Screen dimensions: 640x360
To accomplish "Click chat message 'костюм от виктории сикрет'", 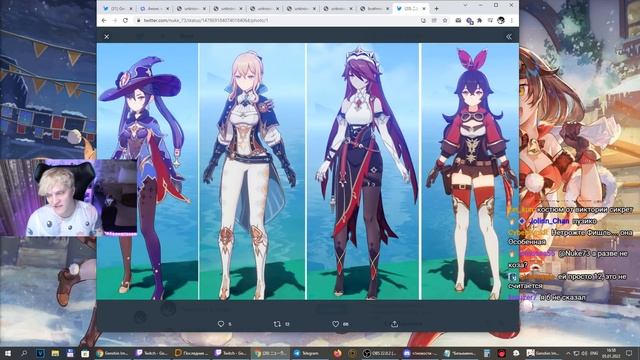I will [584, 209].
